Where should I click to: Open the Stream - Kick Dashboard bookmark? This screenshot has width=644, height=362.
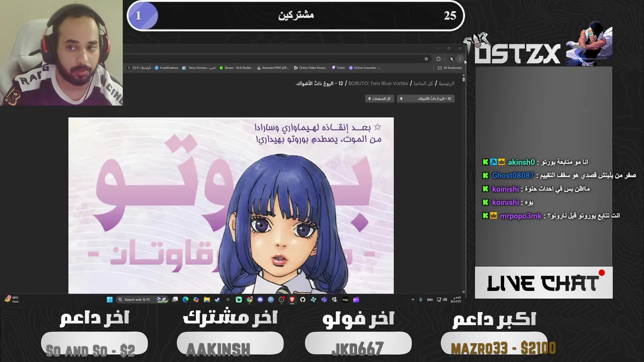click(x=236, y=68)
